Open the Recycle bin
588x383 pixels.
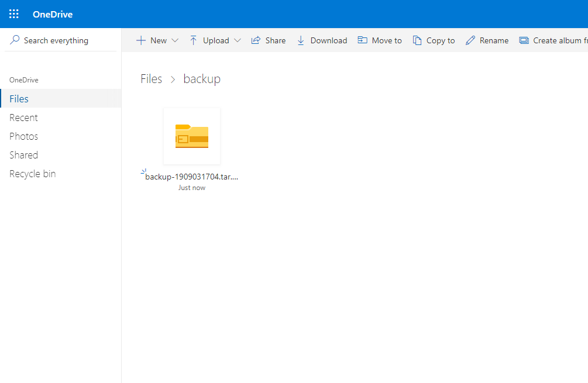[x=33, y=174]
